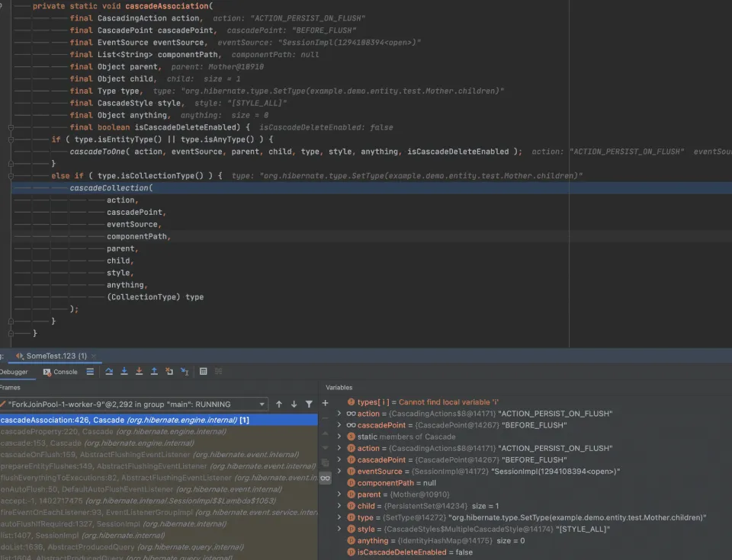Toggle fold marker beside 'else if' line

coord(11,176)
